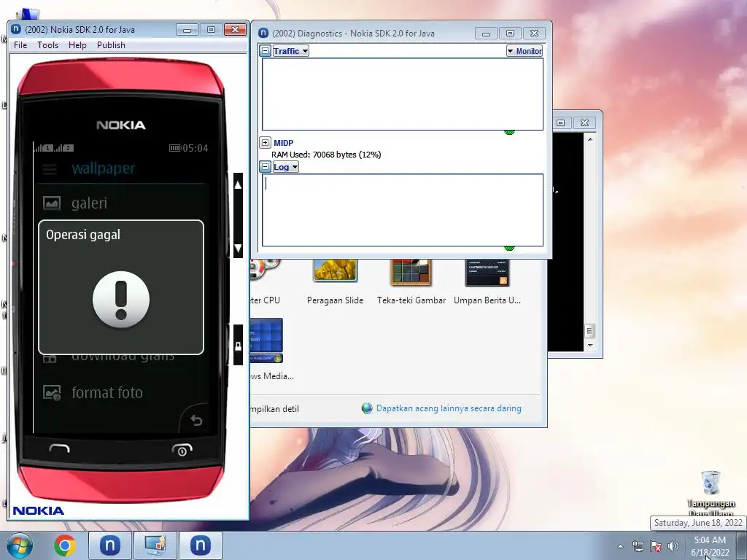Open the Windows Start menu

[x=19, y=545]
